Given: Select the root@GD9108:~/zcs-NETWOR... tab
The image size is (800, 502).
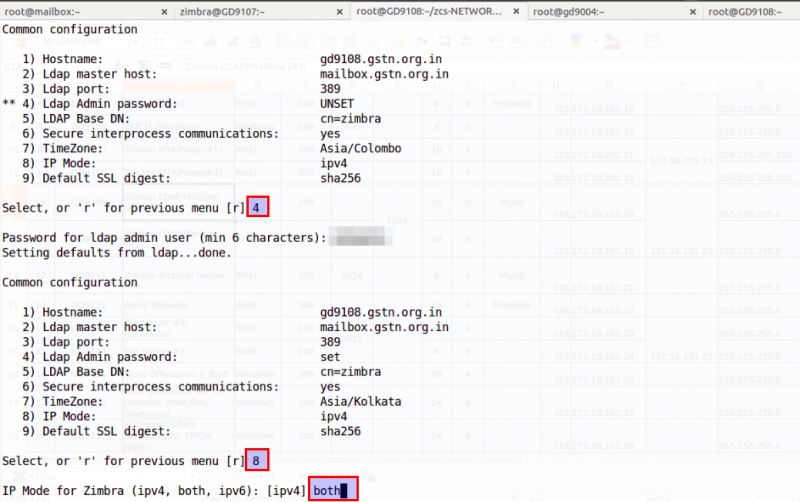Looking at the screenshot, I should click(439, 11).
